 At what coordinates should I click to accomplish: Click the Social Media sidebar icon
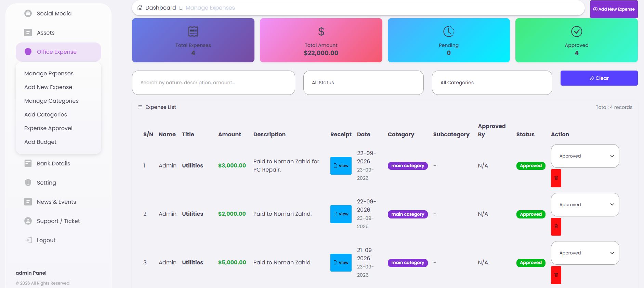(28, 13)
